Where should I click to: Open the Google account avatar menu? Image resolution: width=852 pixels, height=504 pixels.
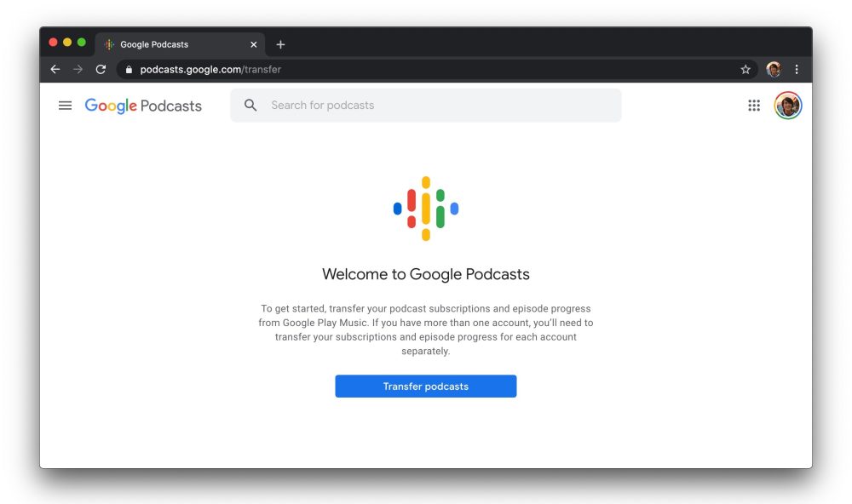(788, 106)
